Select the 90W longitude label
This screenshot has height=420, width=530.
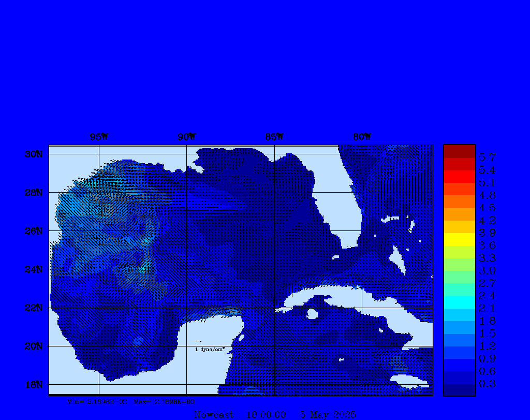(186, 137)
